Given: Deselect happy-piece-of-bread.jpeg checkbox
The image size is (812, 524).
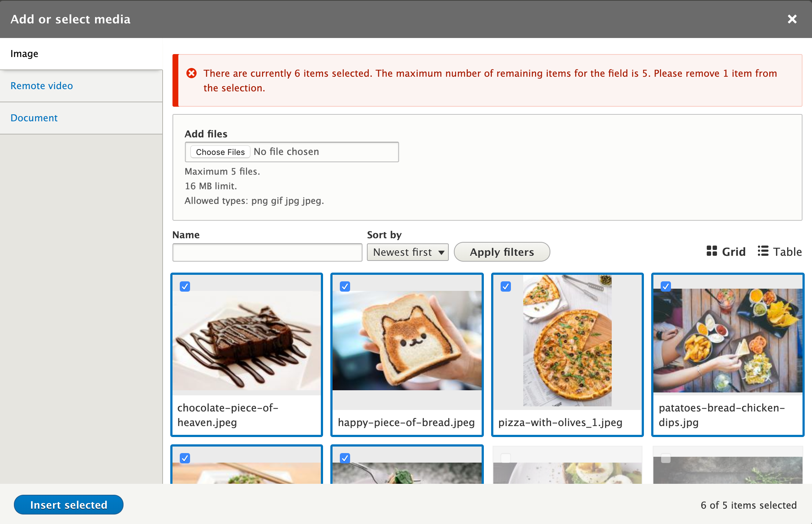Looking at the screenshot, I should pyautogui.click(x=345, y=286).
